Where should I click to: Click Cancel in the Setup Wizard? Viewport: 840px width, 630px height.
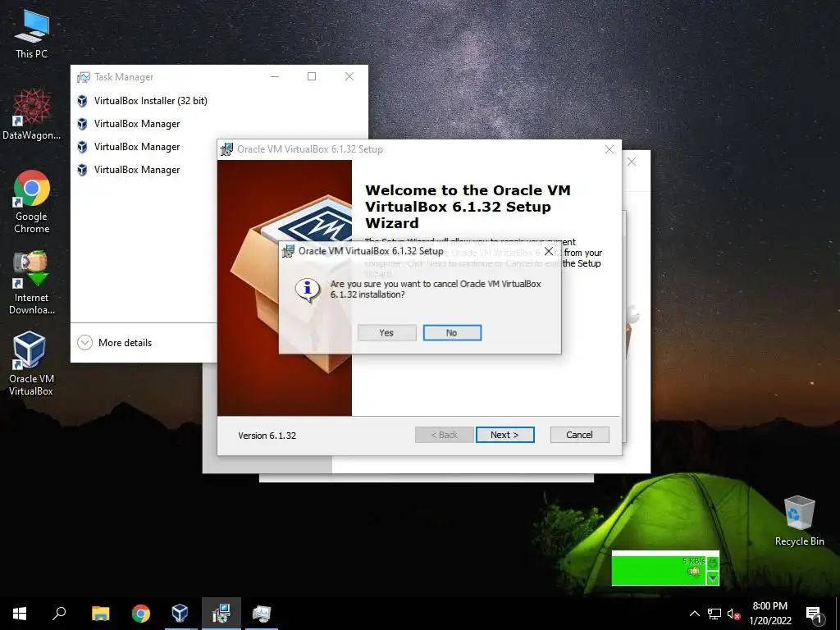point(580,435)
